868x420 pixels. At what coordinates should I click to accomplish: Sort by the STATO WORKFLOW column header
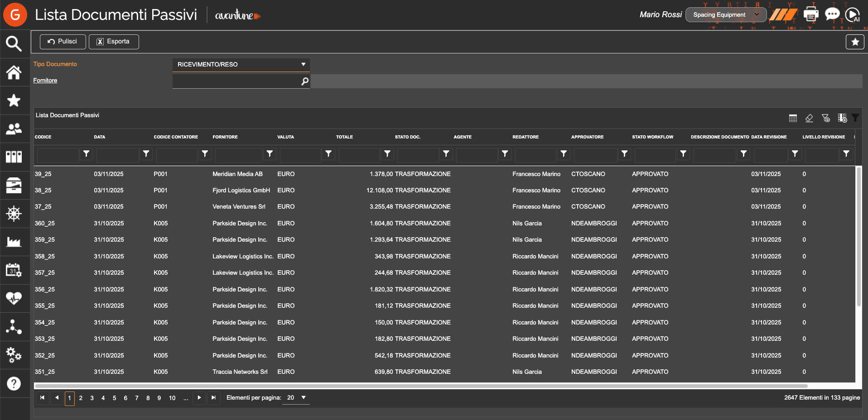coord(652,137)
